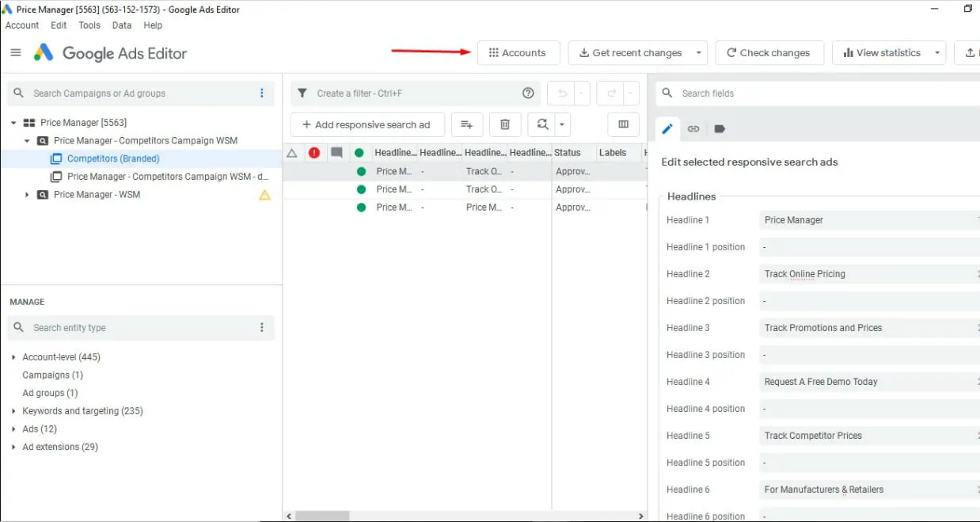Click the Google Ads Editor logo
Screen dimensions: 980x522
point(110,53)
